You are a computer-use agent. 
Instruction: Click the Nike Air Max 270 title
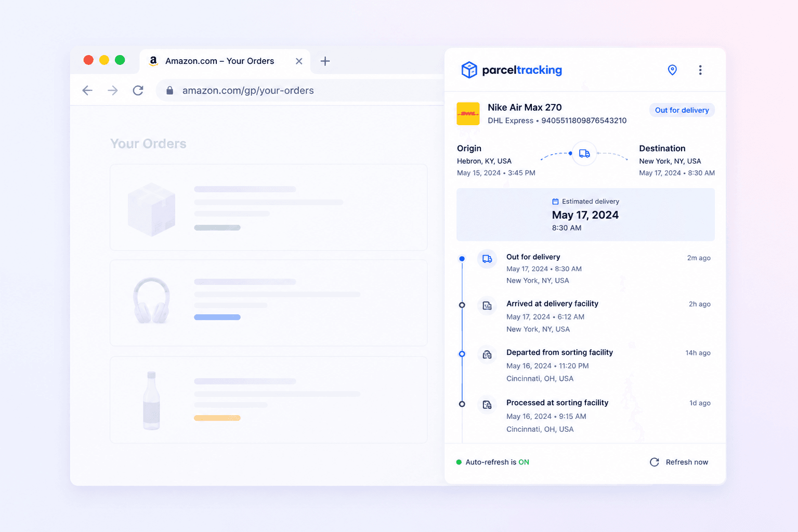(525, 108)
